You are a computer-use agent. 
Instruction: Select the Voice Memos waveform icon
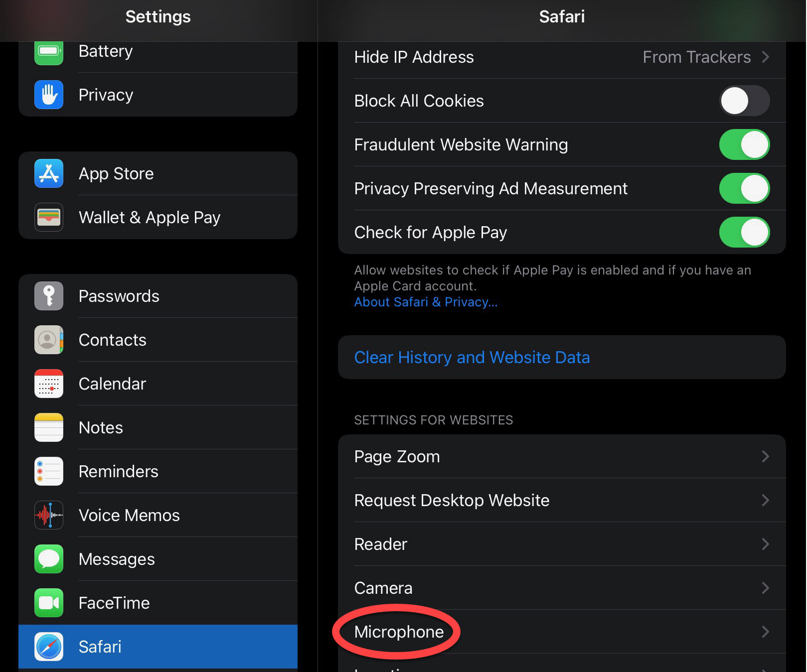pos(48,515)
